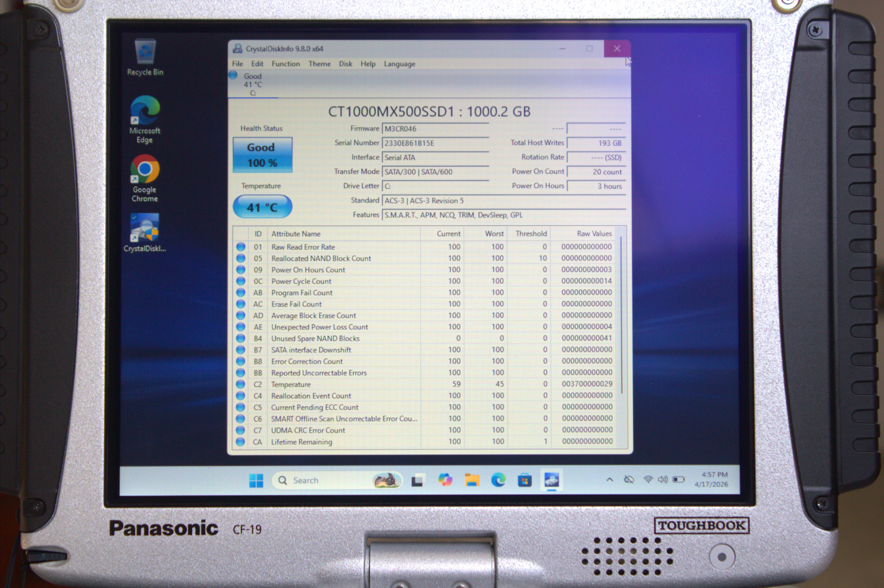Screen dimensions: 884x588
Task: Click the tray icon left of Wi-Fi
Action: pos(629,480)
